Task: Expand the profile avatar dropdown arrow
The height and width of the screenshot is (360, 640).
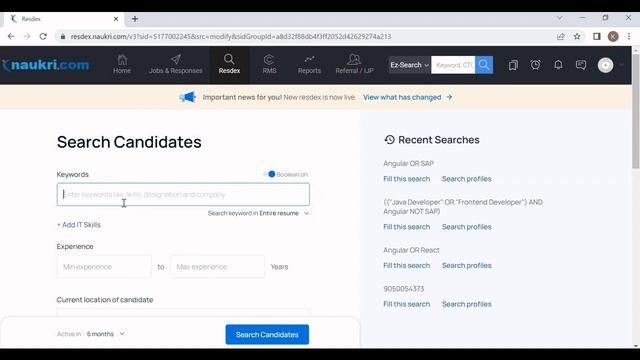Action: pos(622,65)
